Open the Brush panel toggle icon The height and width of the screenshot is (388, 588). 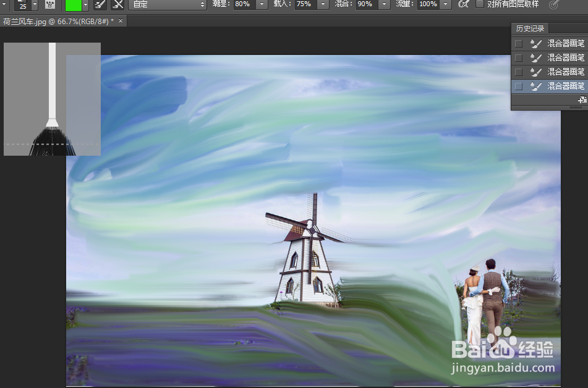pos(50,4)
